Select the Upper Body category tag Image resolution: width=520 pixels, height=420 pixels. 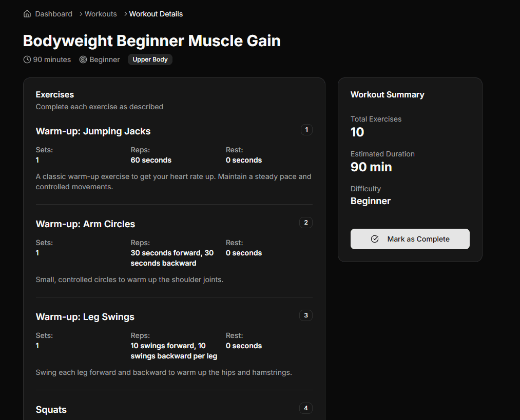click(x=150, y=59)
